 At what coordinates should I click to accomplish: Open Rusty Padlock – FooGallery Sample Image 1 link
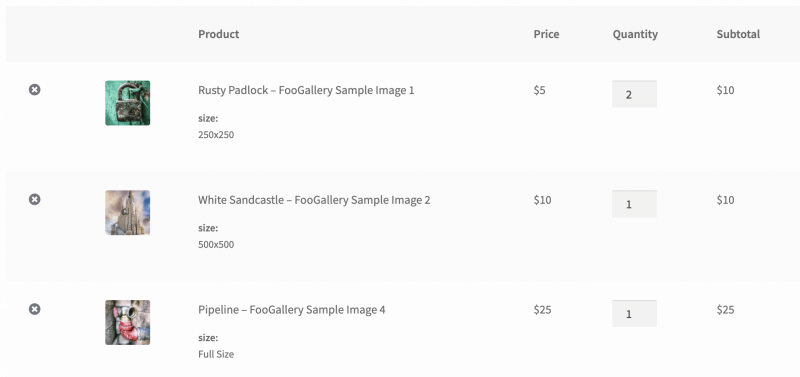[306, 90]
